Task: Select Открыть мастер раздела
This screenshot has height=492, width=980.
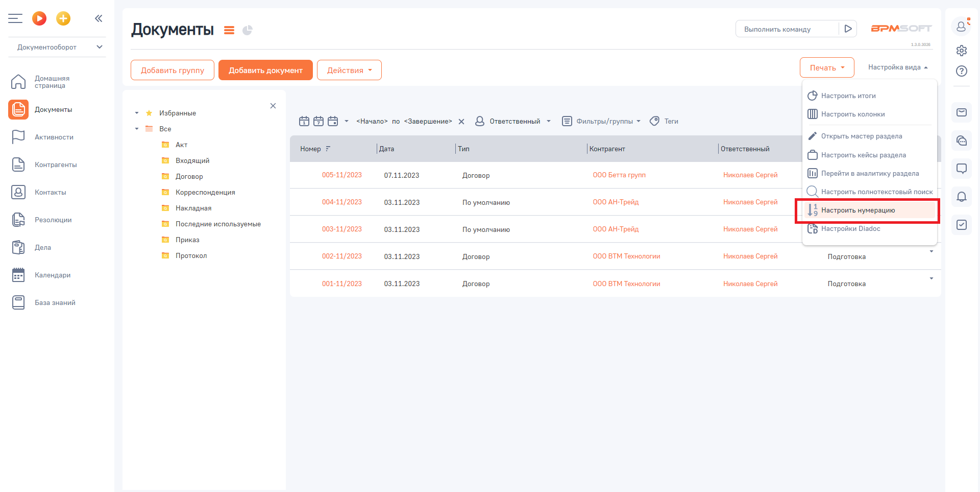Action: (x=869, y=136)
